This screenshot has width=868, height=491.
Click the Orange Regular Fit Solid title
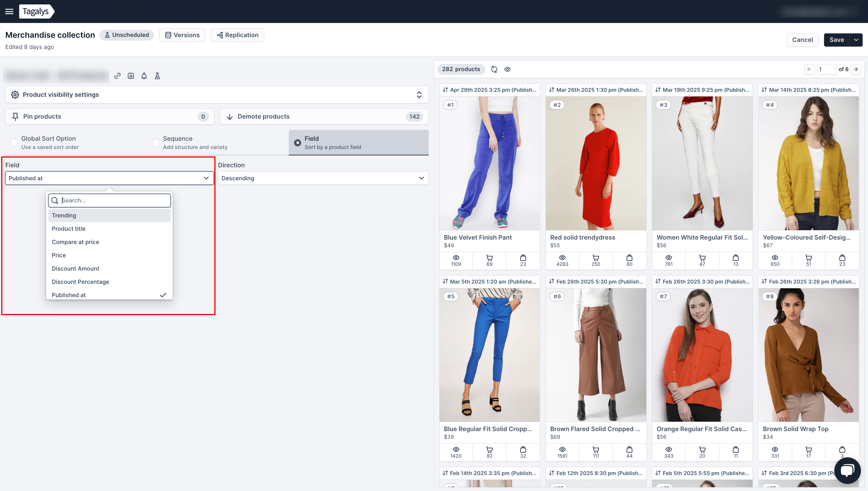702,429
